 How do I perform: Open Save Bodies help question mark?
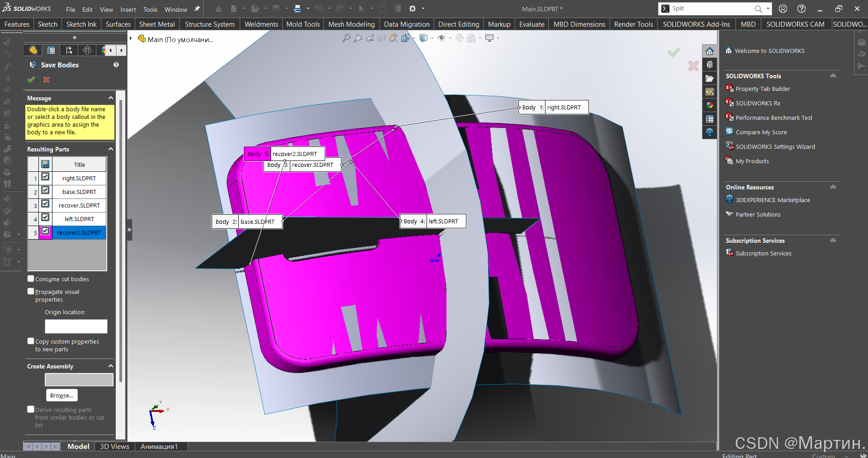click(116, 65)
